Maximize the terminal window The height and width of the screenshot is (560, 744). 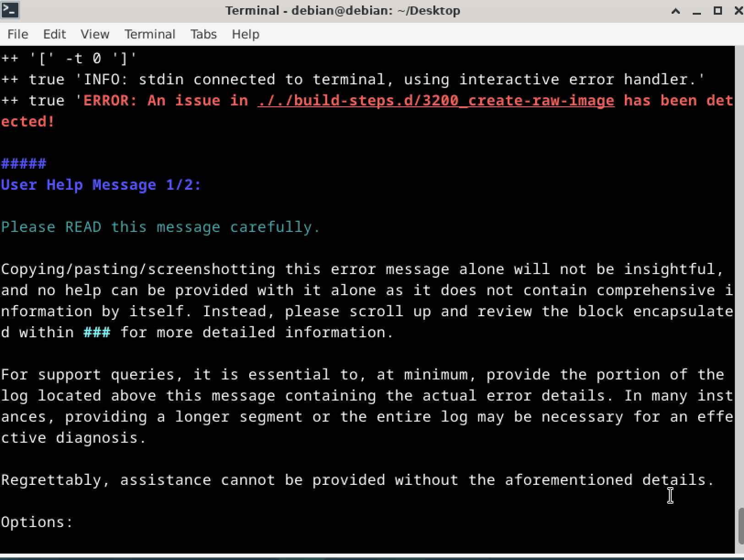pos(718,11)
